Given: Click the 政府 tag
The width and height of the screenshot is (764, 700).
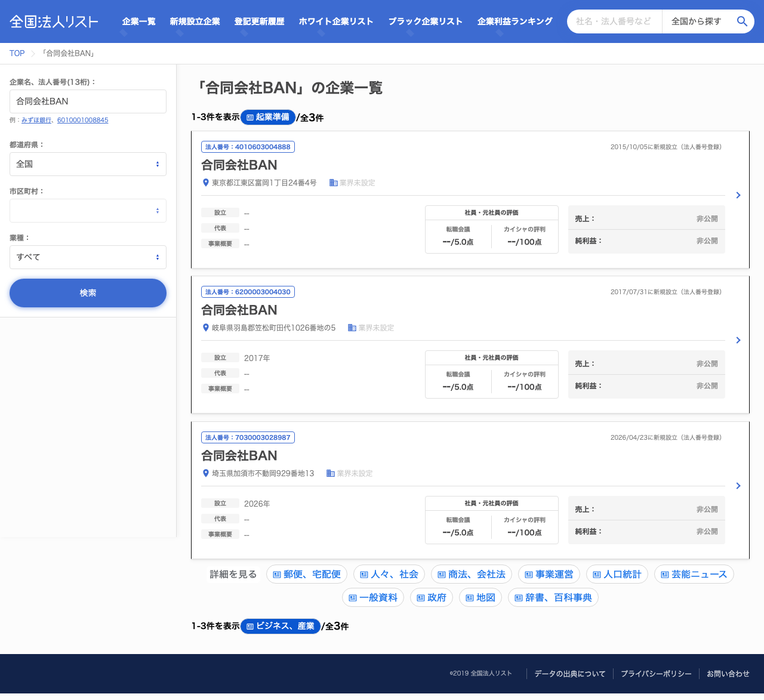Looking at the screenshot, I should point(432,597).
